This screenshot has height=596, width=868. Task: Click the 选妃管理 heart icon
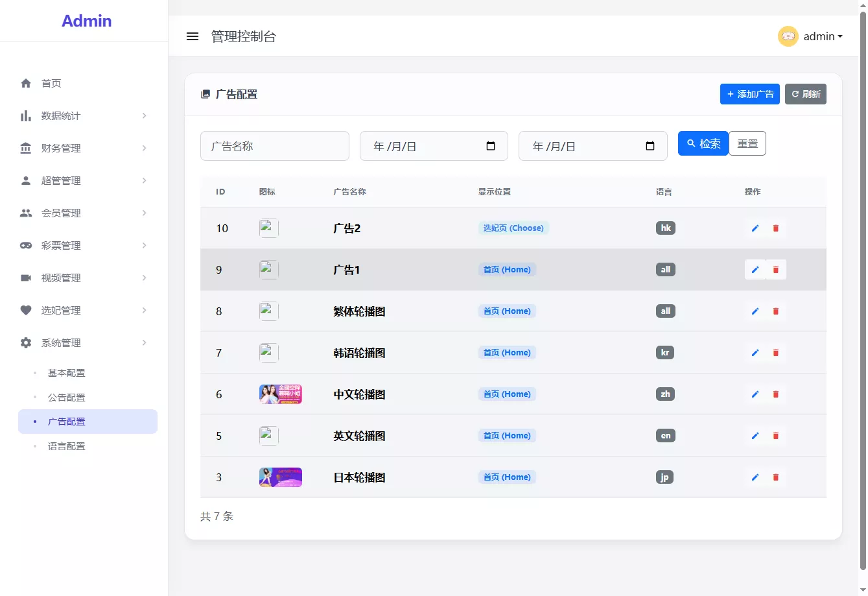tap(25, 310)
